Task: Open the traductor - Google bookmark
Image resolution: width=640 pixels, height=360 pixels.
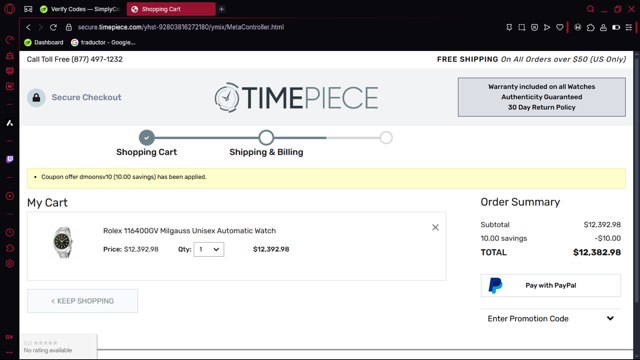Action: (x=103, y=42)
